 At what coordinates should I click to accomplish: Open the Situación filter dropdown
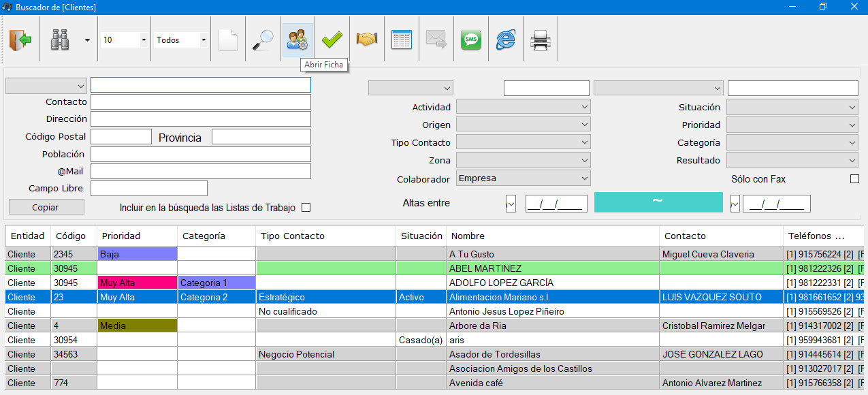[x=792, y=107]
